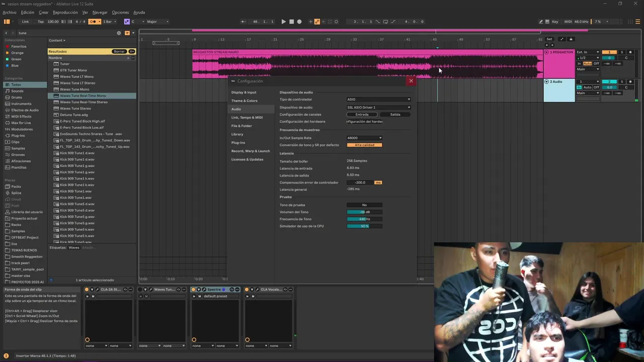Click the browser back arrow
The image size is (644, 362).
click(6, 33)
